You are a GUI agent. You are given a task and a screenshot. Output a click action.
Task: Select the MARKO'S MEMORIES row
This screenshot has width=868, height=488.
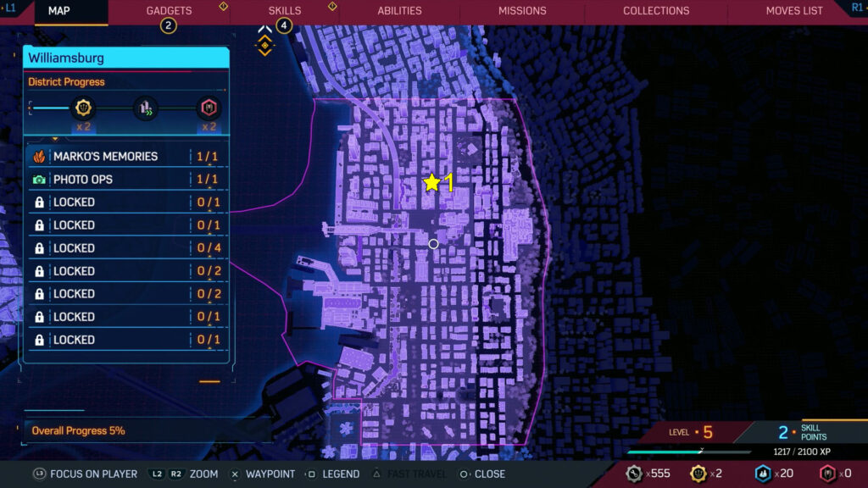126,157
